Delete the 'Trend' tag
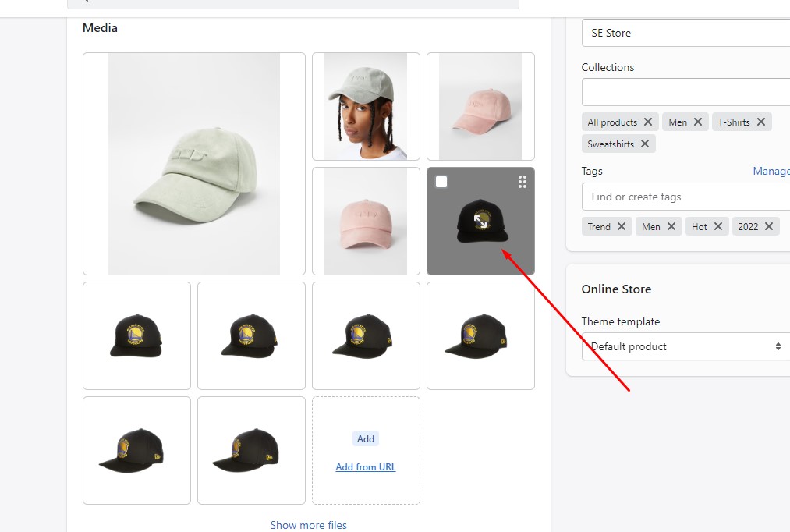790x532 pixels. click(621, 226)
